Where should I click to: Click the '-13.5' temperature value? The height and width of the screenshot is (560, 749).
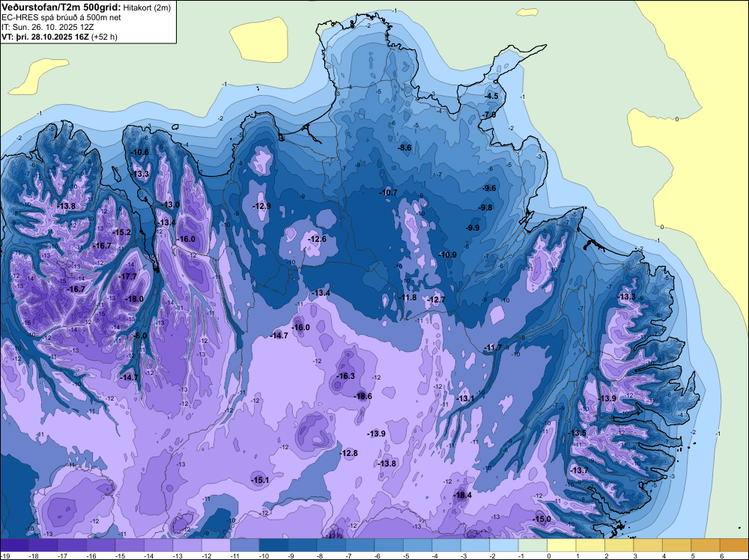pyautogui.click(x=577, y=433)
